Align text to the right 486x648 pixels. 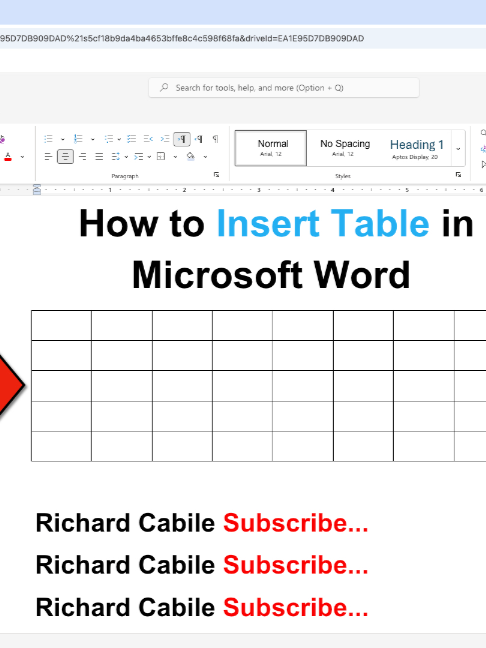click(83, 157)
